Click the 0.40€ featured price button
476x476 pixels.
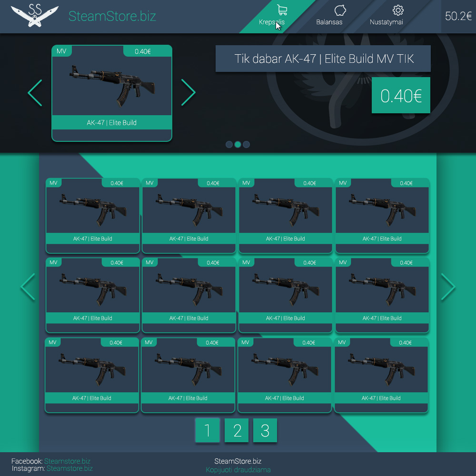[401, 96]
